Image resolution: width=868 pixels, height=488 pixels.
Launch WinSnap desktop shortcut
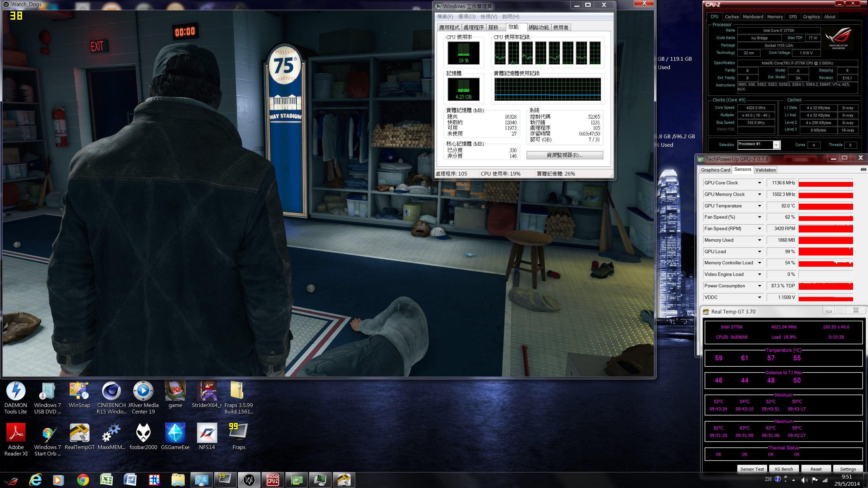[79, 395]
